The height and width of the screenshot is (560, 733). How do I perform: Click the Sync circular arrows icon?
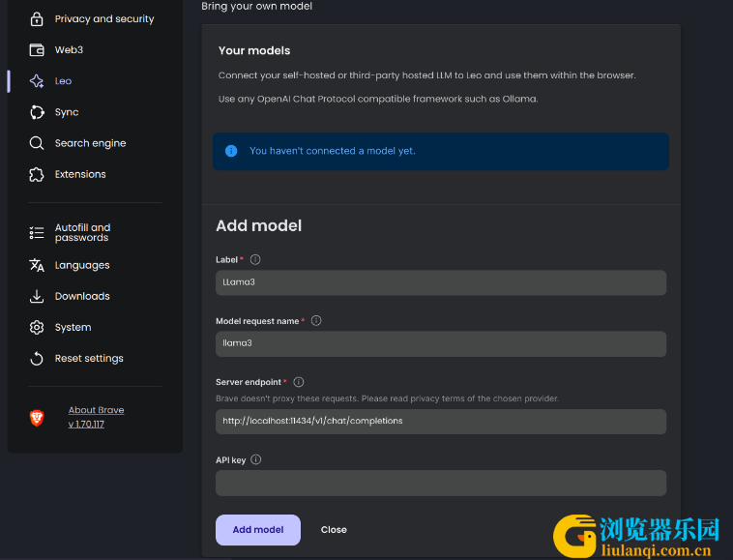tap(37, 112)
